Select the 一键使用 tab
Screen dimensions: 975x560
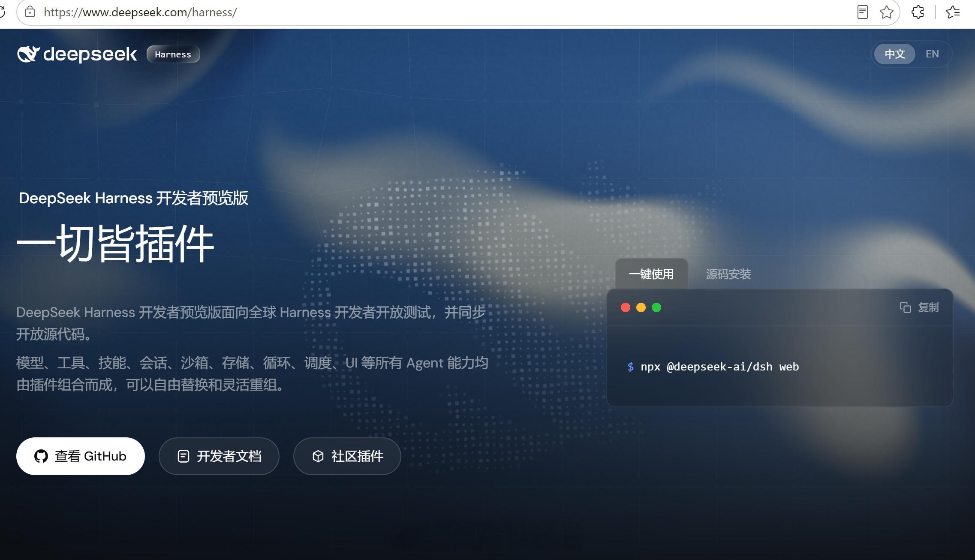(651, 274)
